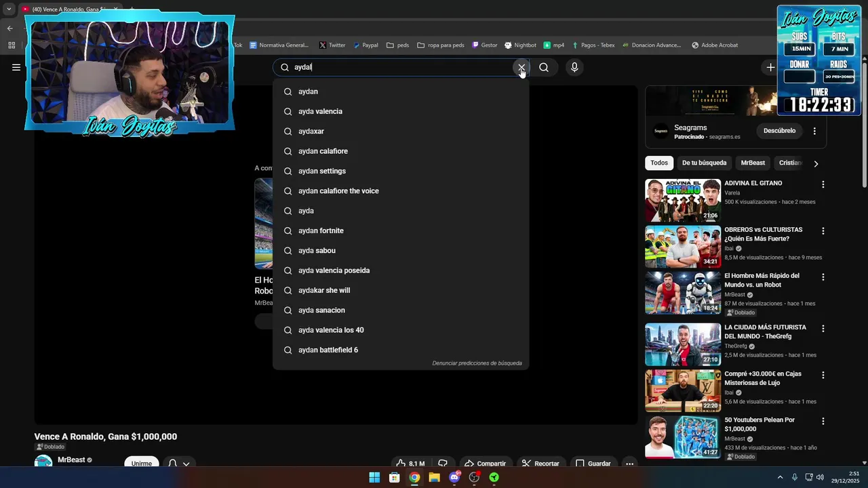Image resolution: width=868 pixels, height=488 pixels.
Task: Choose suggestion aydan battlefield 6
Action: 400,350
